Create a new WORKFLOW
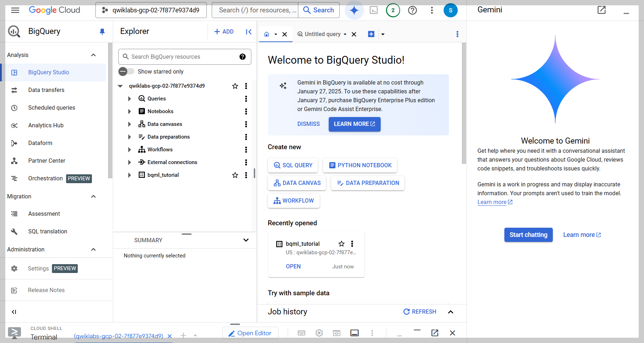Image resolution: width=644 pixels, height=343 pixels. [x=294, y=200]
